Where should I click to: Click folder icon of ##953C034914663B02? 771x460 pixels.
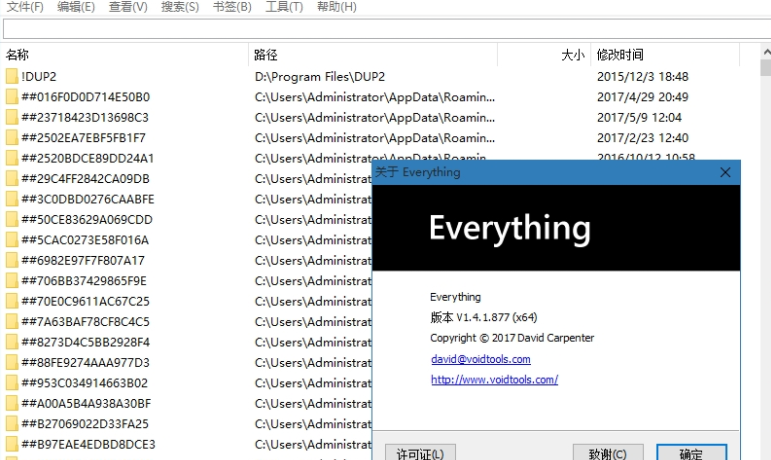point(12,383)
